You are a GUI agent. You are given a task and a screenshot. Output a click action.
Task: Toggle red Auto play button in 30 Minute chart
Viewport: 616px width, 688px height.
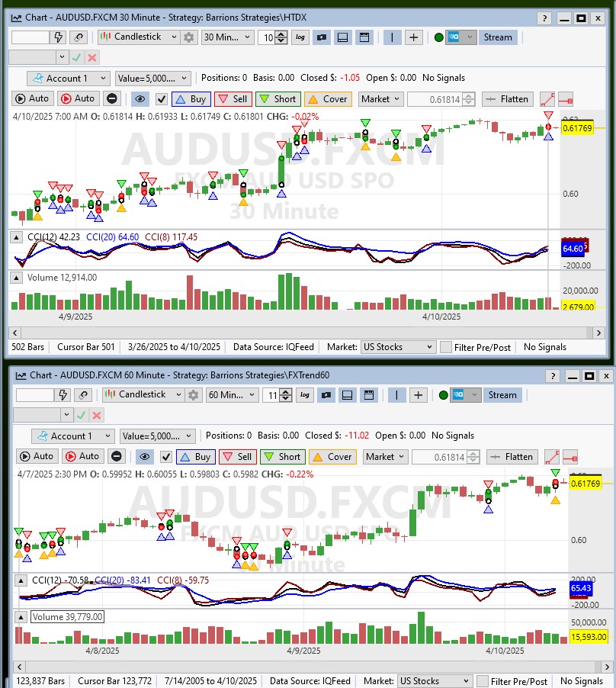point(78,98)
